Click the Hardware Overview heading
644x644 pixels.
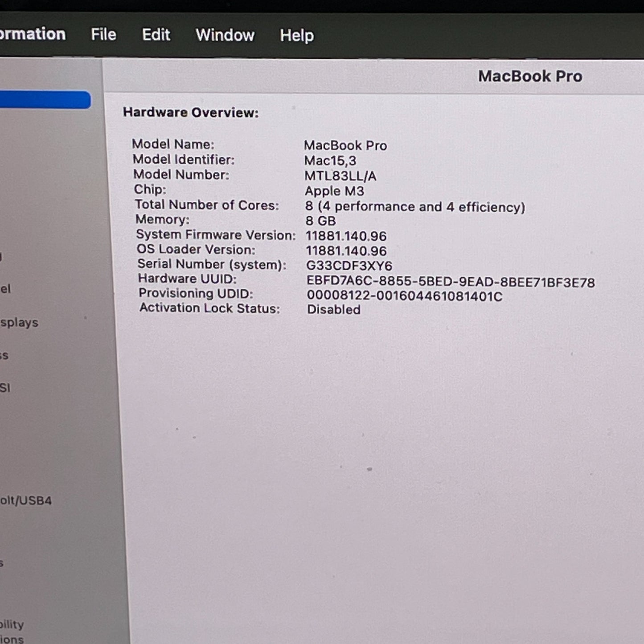(x=191, y=112)
